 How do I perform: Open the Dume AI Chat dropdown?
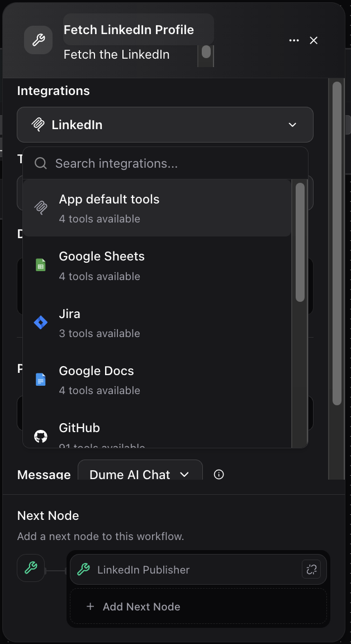click(x=140, y=475)
